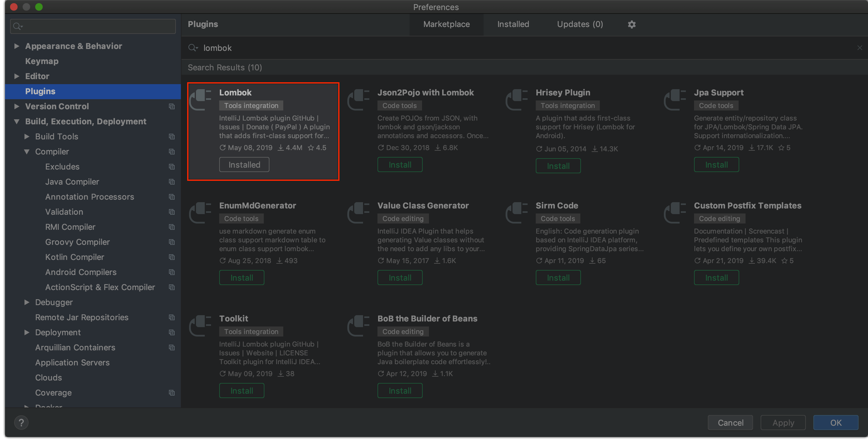Install the Jpa Support plugin

(716, 165)
